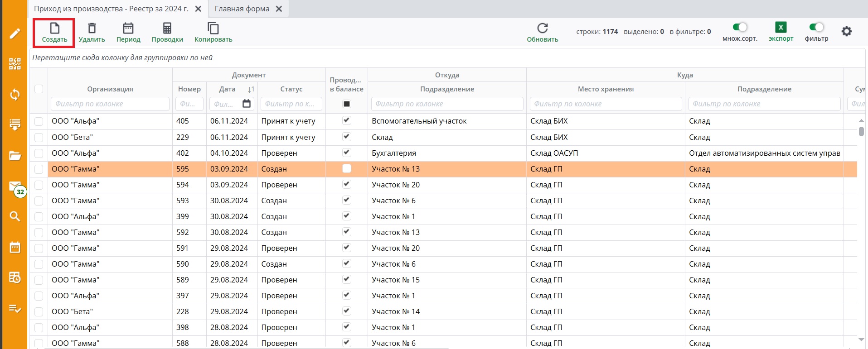Click the Удалить trash icon
This screenshot has height=349, width=868.
click(92, 29)
